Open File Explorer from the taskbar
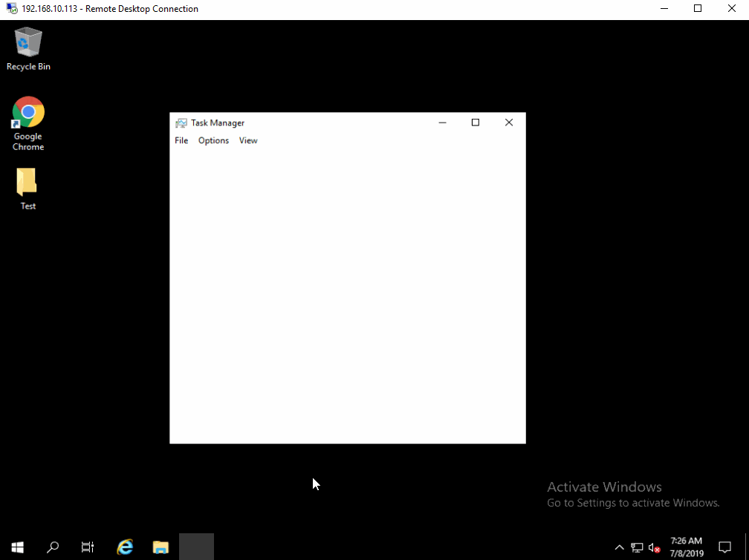 160,547
